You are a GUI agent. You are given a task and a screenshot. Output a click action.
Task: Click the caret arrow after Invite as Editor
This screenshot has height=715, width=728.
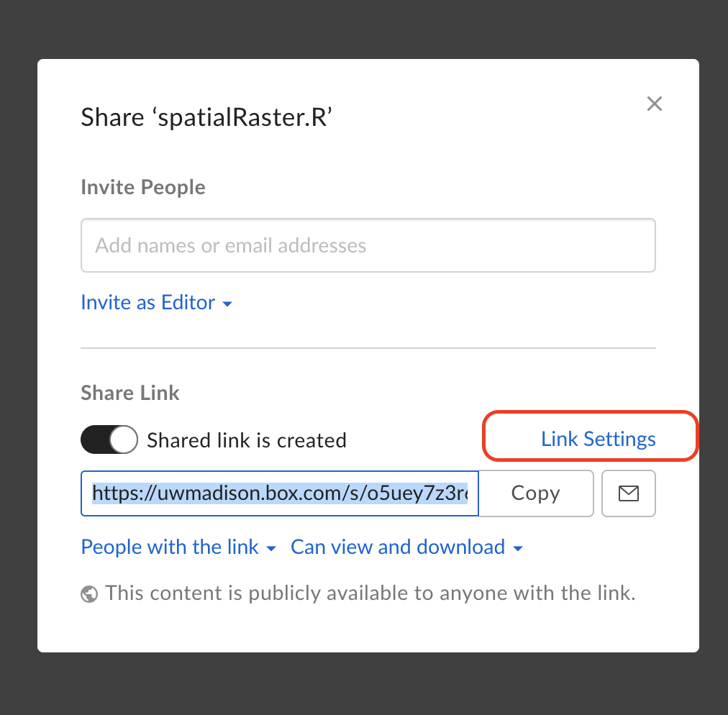tap(227, 304)
